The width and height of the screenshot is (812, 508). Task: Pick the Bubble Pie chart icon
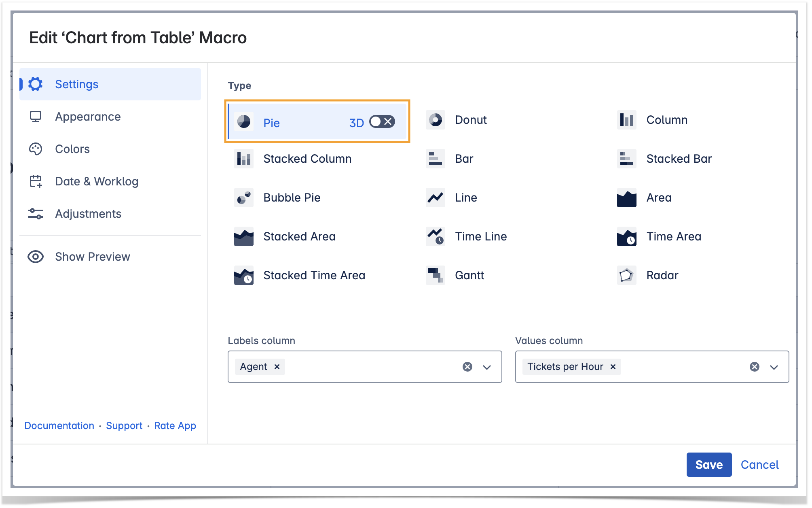tap(243, 198)
